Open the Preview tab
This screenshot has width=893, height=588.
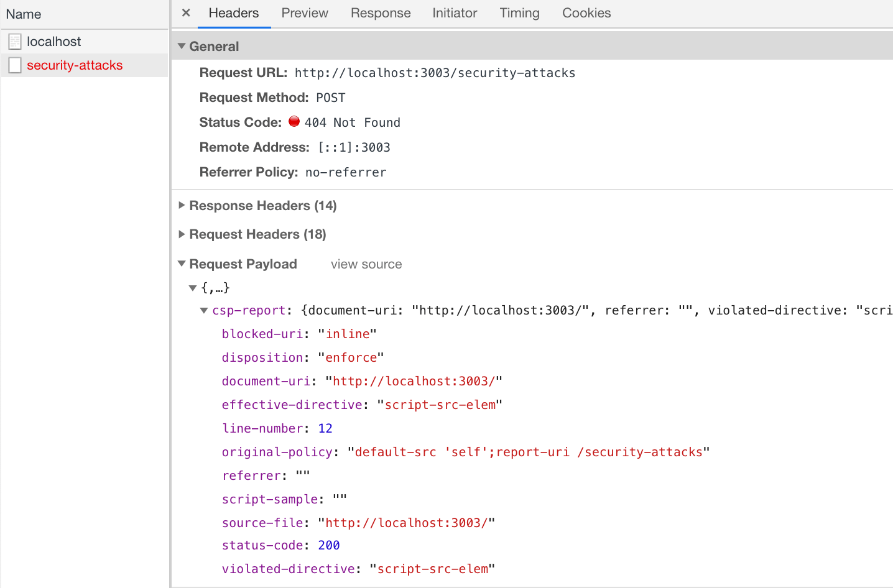point(304,12)
